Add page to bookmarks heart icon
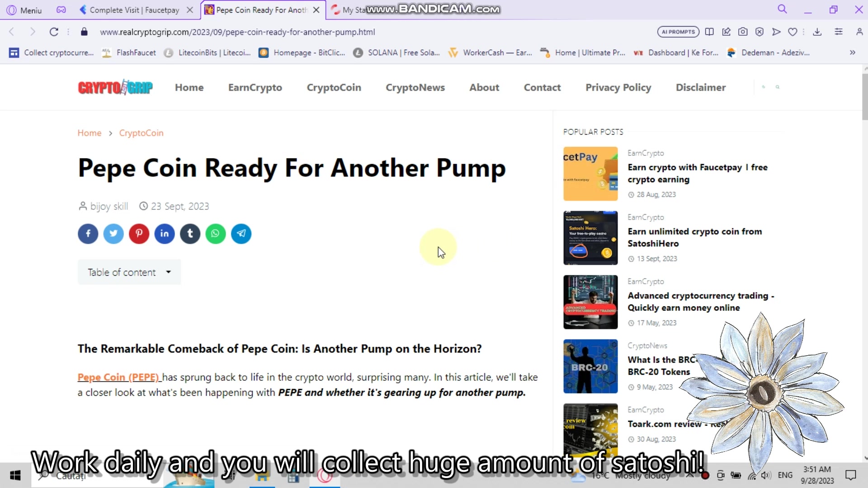The width and height of the screenshot is (868, 488). (x=793, y=32)
